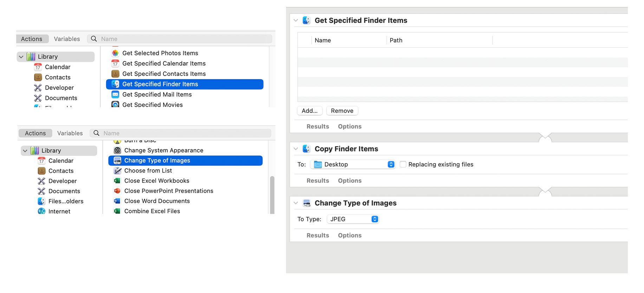Open To Type JPEG dropdown
This screenshot has width=644, height=293.
(353, 219)
